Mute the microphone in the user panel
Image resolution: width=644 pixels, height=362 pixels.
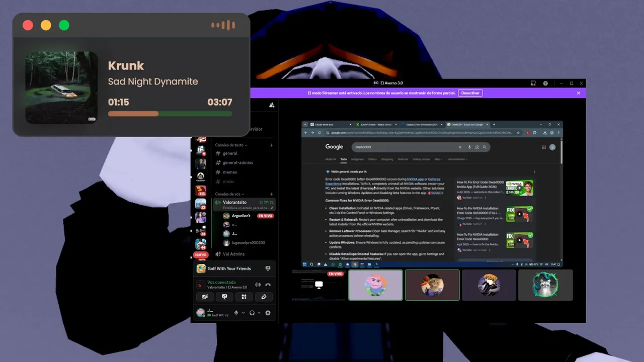click(x=236, y=313)
